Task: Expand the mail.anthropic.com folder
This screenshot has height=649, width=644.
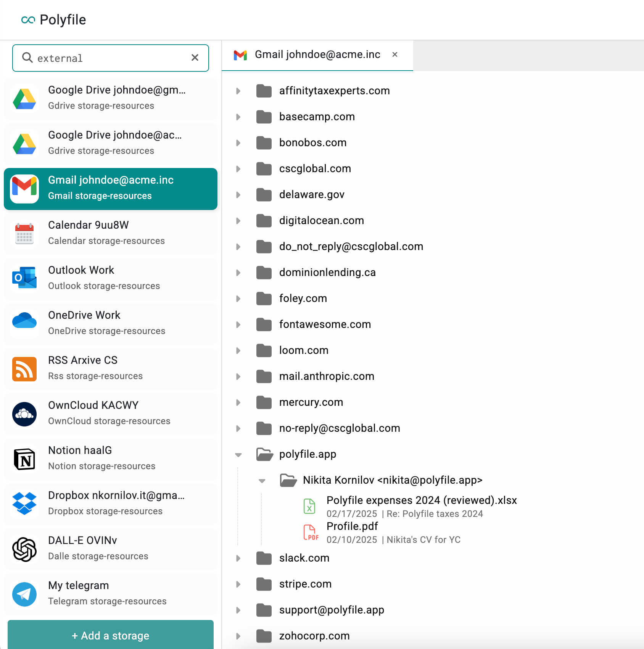Action: tap(238, 376)
